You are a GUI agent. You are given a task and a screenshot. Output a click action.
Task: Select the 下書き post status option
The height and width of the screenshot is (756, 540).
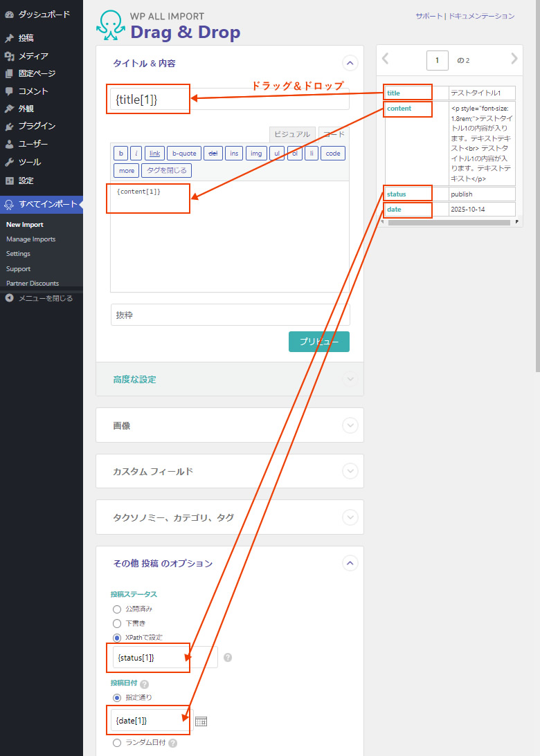point(116,623)
